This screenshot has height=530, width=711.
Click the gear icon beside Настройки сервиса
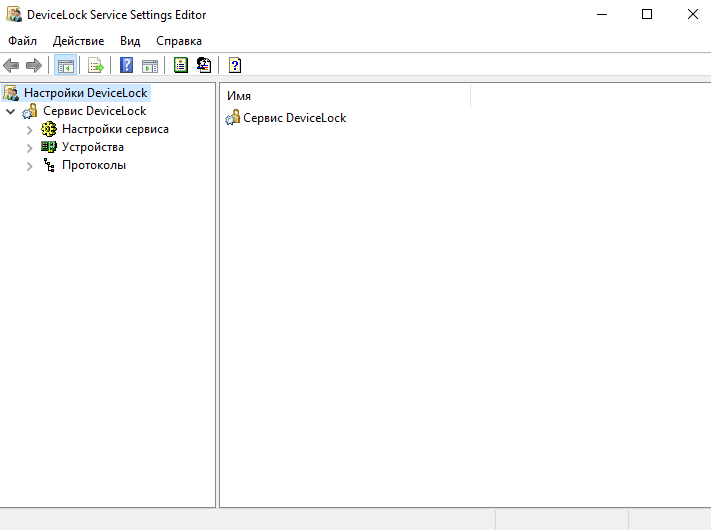[49, 129]
